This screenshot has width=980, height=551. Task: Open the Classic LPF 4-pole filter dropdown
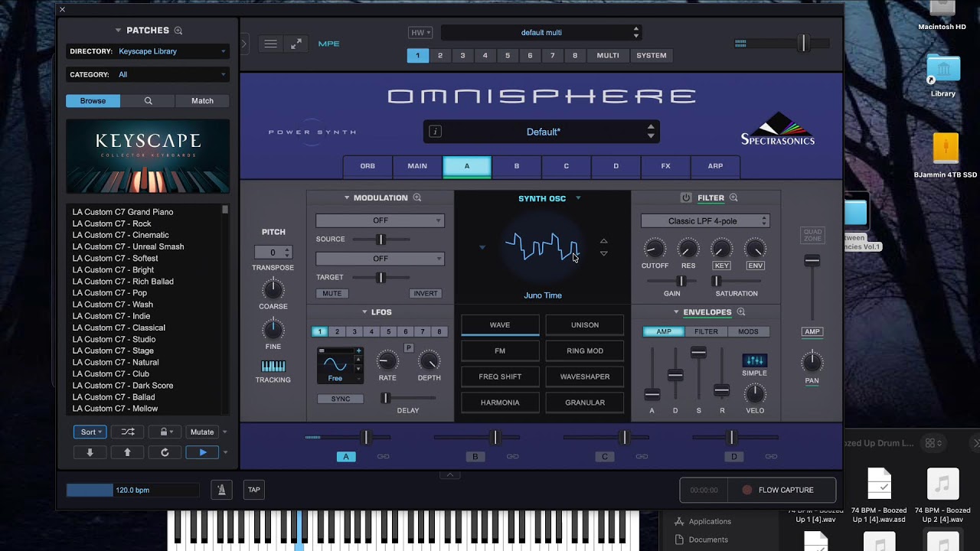(705, 221)
